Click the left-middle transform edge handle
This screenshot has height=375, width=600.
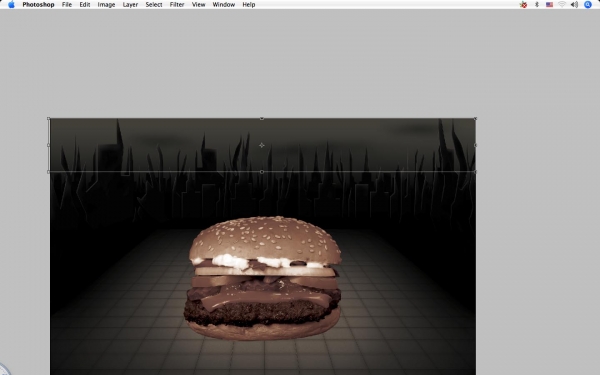[49, 145]
